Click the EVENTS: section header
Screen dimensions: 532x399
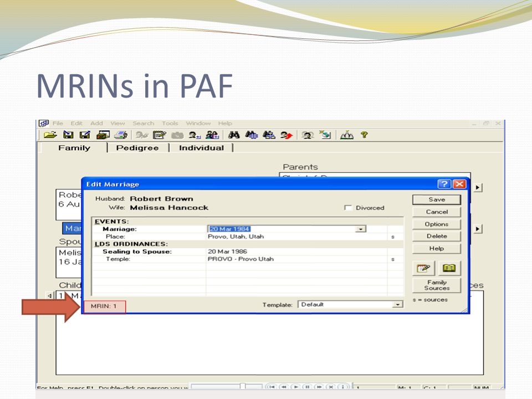(112, 222)
